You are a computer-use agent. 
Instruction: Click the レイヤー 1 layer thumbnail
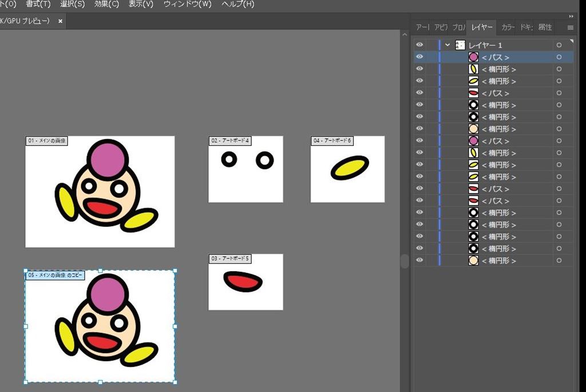tap(460, 45)
